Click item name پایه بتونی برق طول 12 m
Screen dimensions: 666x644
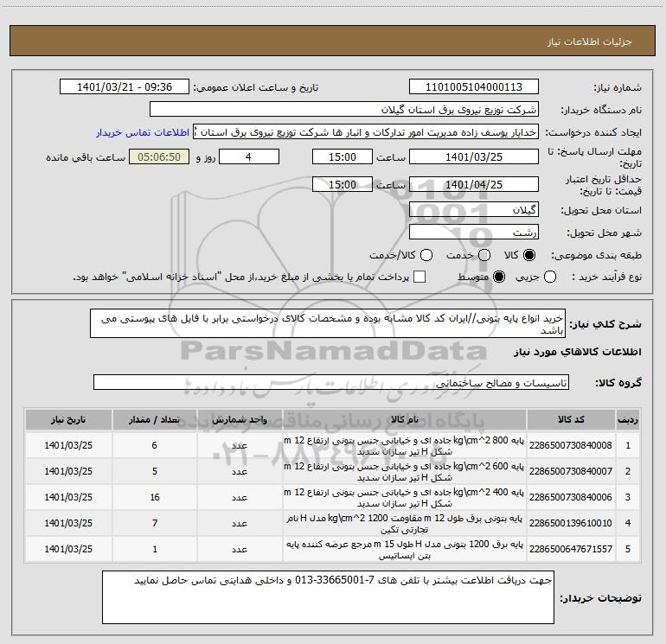coord(405,524)
